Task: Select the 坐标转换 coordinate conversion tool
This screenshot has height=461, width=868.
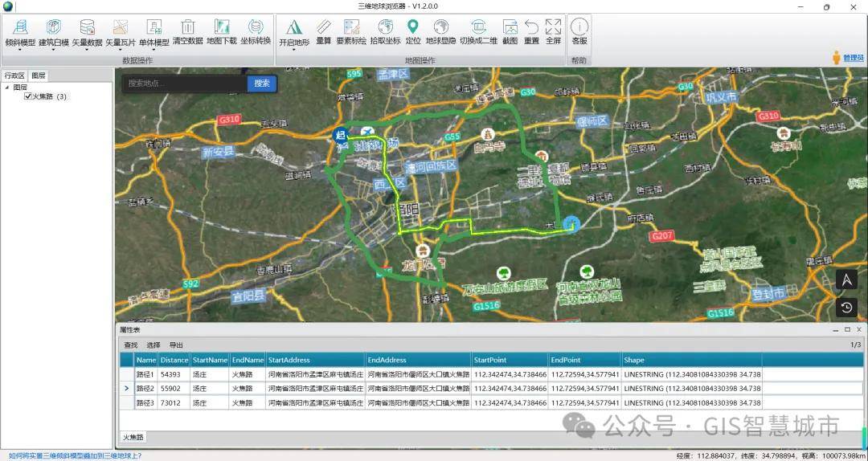Action: [256, 28]
